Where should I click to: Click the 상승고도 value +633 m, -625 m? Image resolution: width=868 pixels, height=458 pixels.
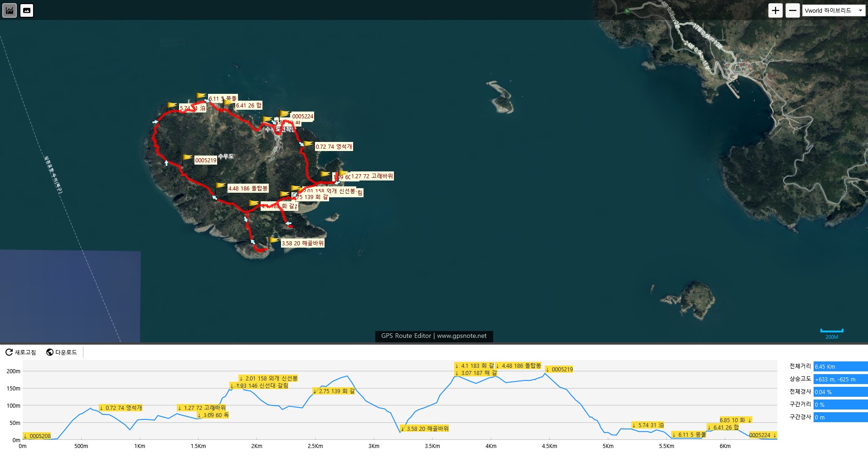click(840, 379)
